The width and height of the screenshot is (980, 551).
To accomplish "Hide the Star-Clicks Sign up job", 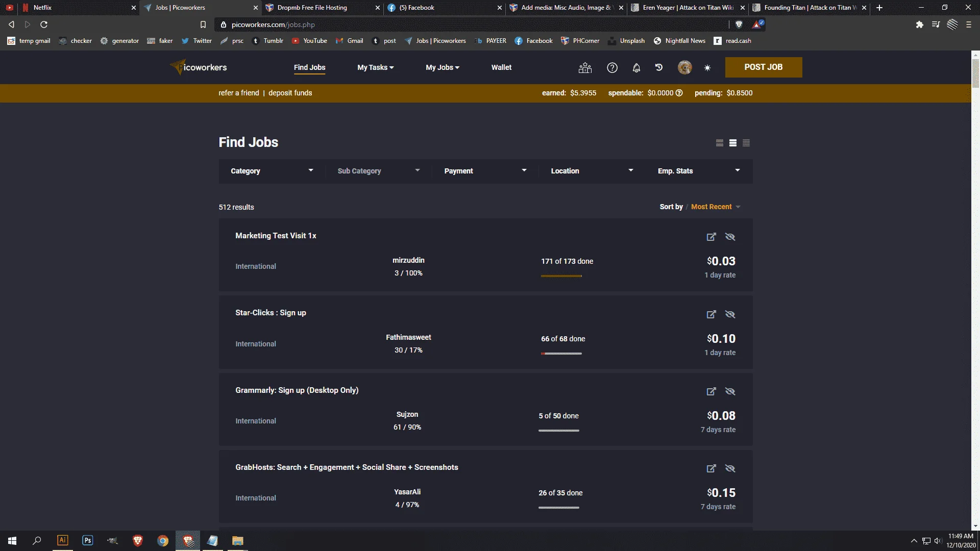I will [x=730, y=314].
